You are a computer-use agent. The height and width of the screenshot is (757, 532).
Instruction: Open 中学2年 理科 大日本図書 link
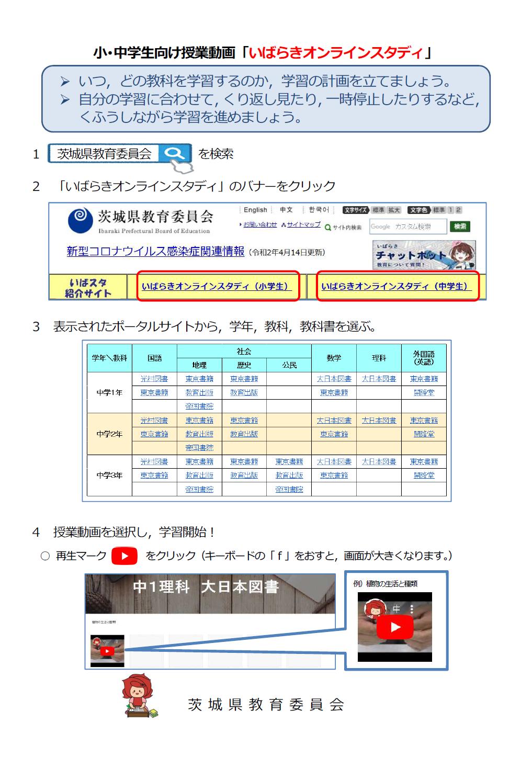click(379, 420)
